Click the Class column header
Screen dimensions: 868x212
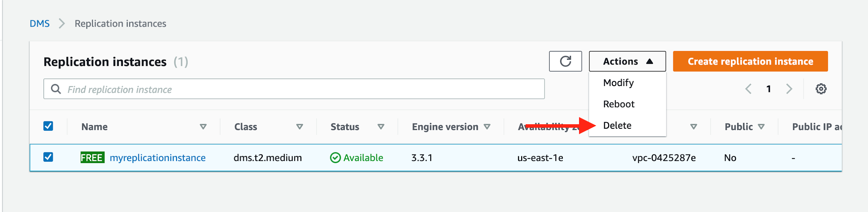246,127
